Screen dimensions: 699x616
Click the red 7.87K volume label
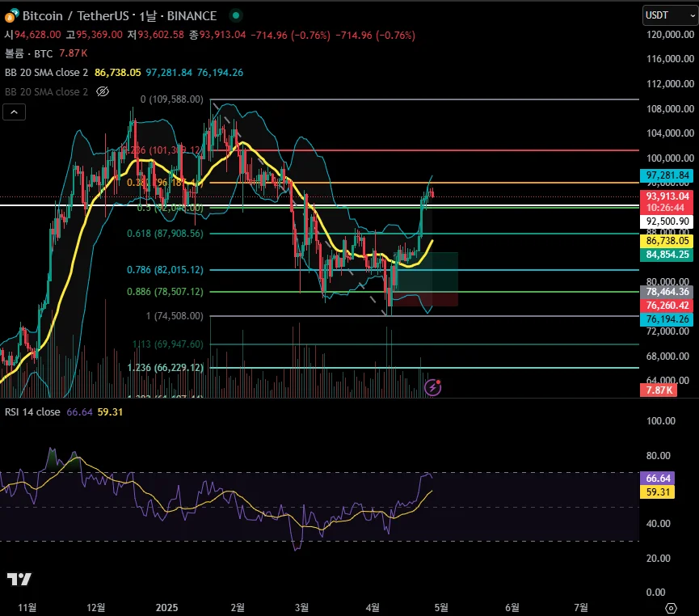point(659,390)
